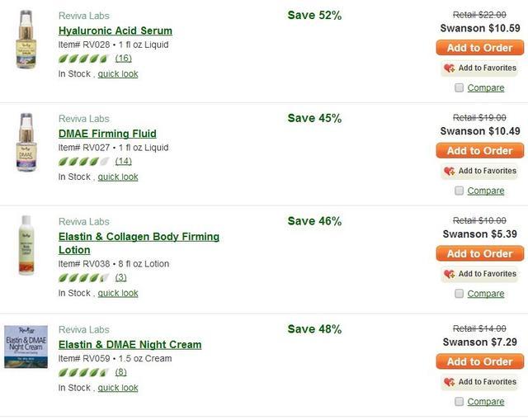Image resolution: width=528 pixels, height=420 pixels.
Task: Click heart icon for Body Firming Lotion favorites
Action: [x=449, y=274]
